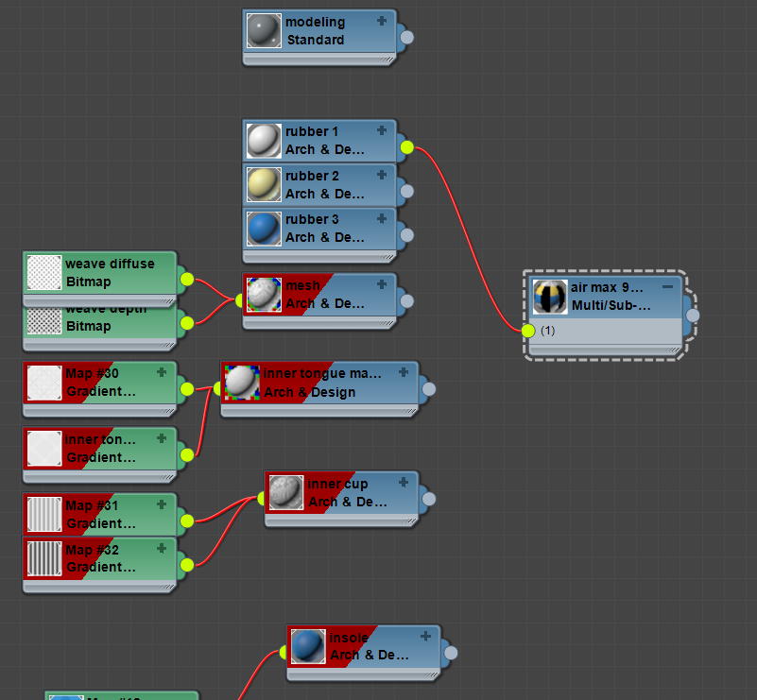Select the inner cup preview thumbnail

286,492
